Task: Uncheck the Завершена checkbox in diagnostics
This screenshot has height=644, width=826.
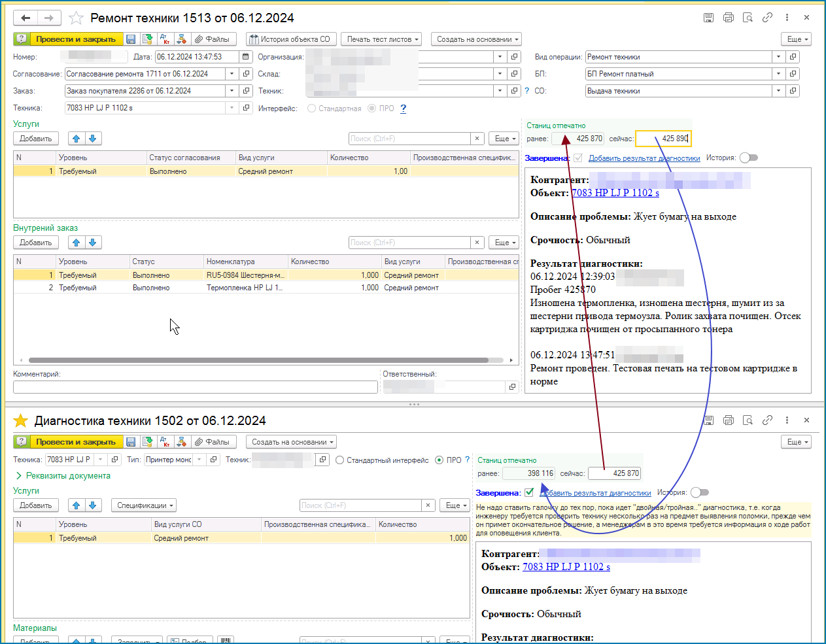Action: (x=529, y=492)
